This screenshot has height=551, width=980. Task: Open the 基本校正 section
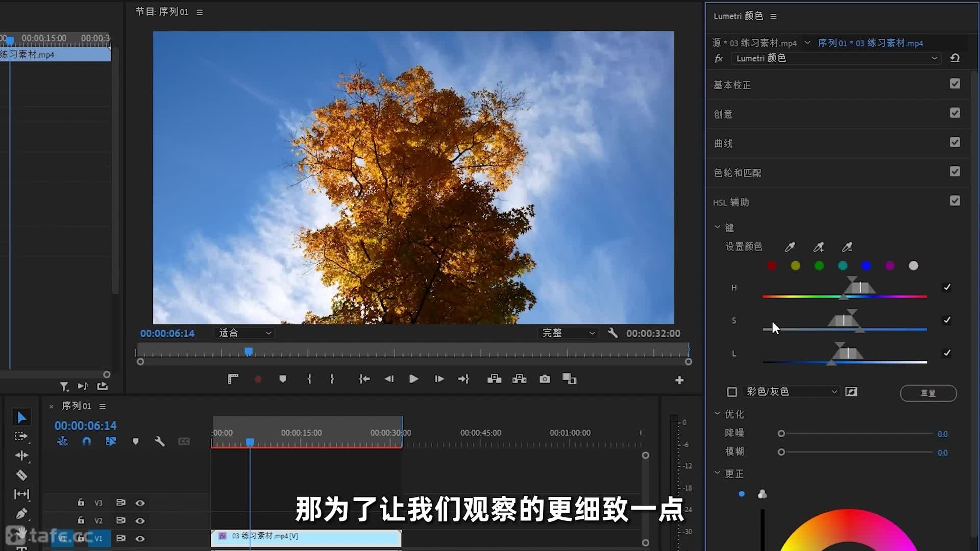coord(732,85)
